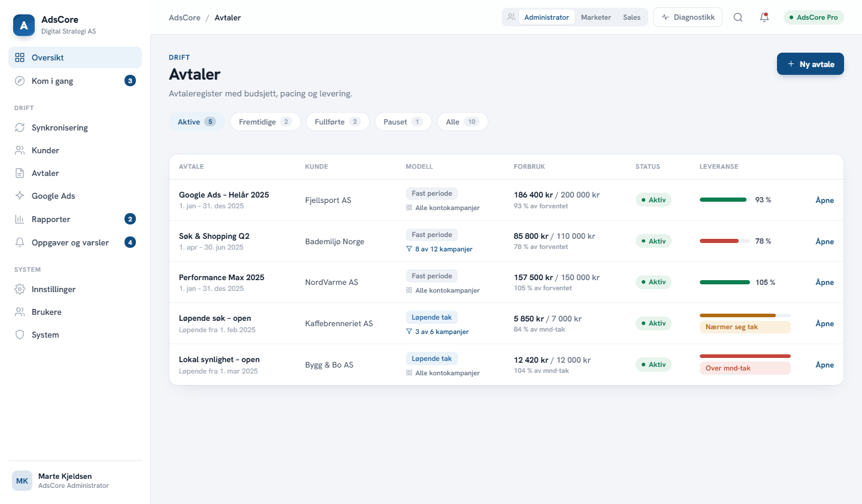862x504 pixels.
Task: Select the Fremtidige filter tab
Action: point(265,122)
